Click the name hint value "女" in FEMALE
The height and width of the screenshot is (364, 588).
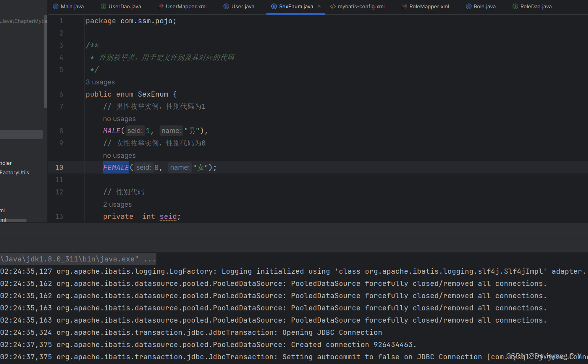(201, 168)
